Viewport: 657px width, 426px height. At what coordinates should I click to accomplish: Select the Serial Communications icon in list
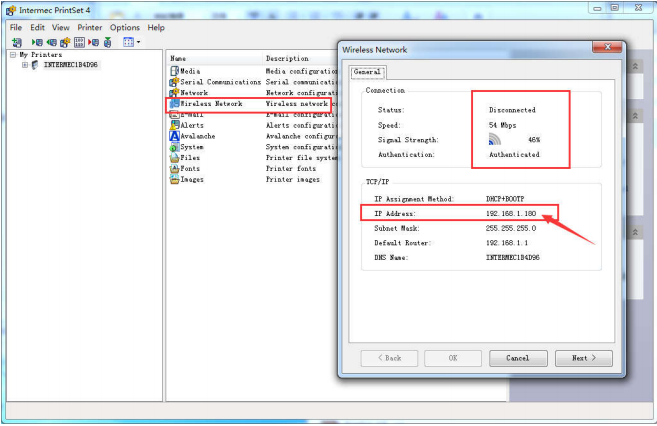coord(174,82)
